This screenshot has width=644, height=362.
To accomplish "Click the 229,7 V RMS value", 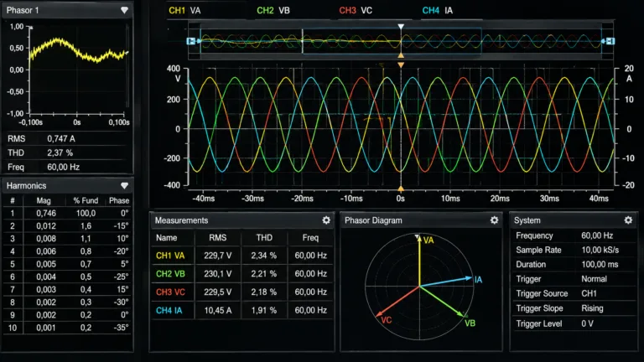I will pyautogui.click(x=218, y=256).
